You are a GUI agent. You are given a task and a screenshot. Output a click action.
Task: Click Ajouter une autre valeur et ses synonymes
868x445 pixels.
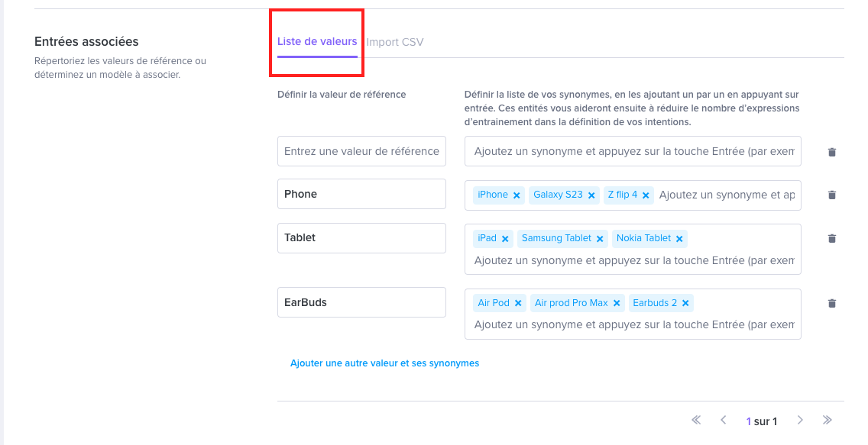pyautogui.click(x=385, y=363)
